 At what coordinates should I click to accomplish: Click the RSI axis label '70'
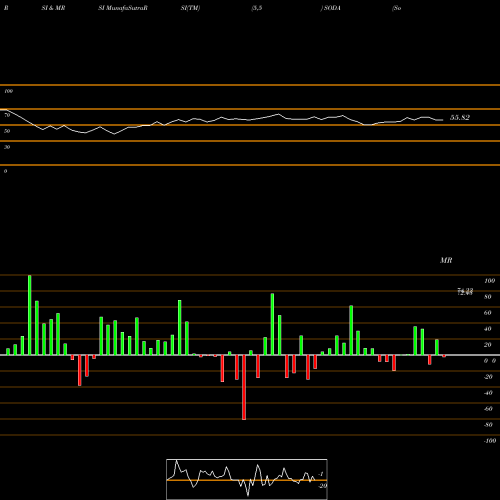click(7, 115)
